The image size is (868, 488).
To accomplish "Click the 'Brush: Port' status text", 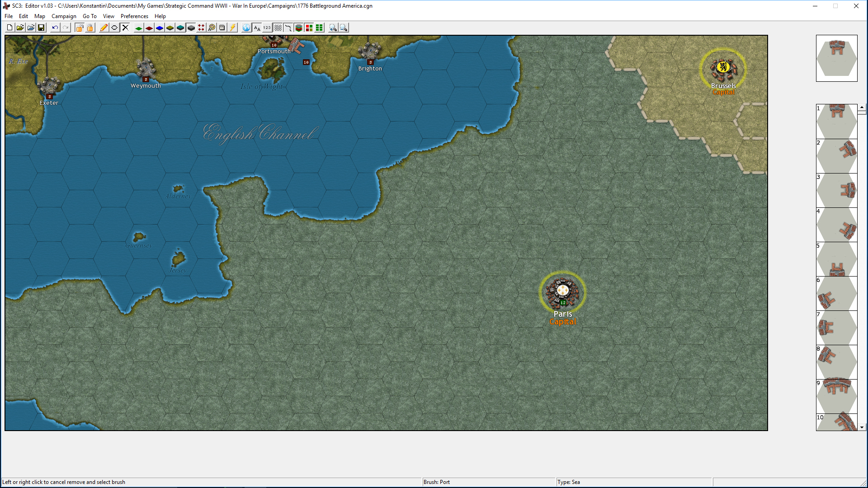I will pos(437,482).
